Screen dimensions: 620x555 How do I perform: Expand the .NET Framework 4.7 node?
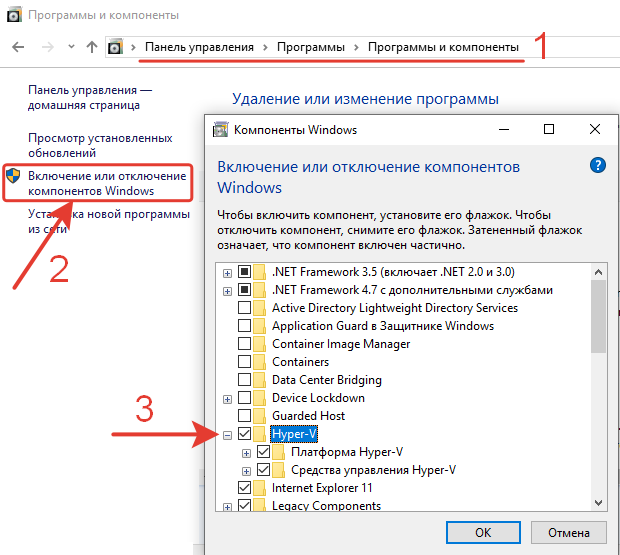tap(227, 291)
